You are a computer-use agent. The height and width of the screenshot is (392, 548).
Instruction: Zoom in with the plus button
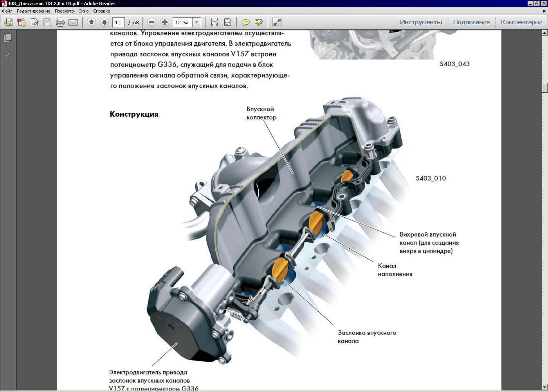[165, 22]
